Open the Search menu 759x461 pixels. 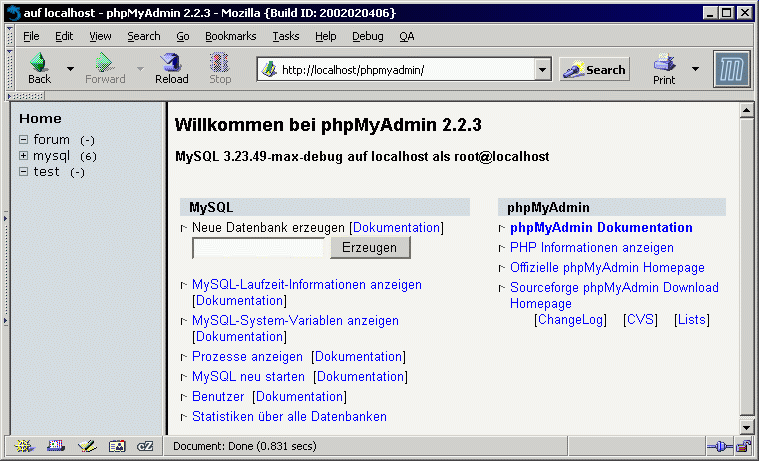click(x=144, y=36)
